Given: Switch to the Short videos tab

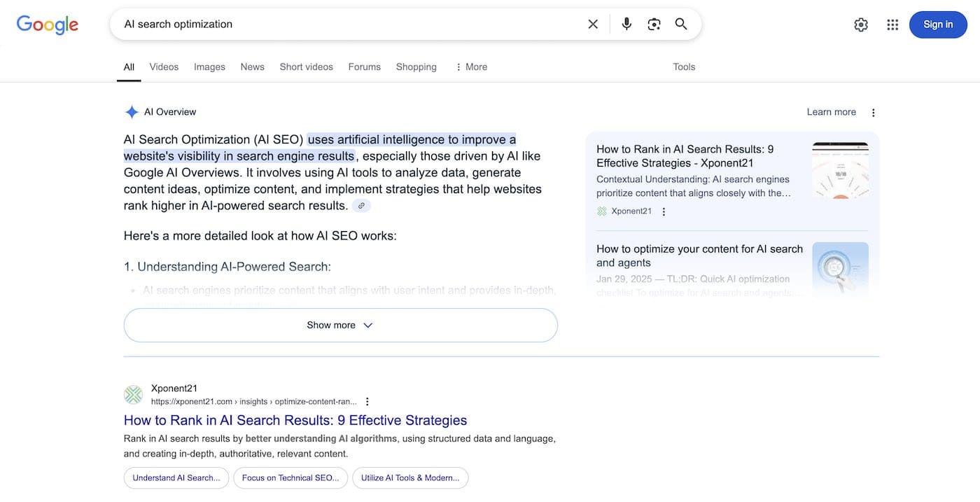Looking at the screenshot, I should tap(306, 67).
